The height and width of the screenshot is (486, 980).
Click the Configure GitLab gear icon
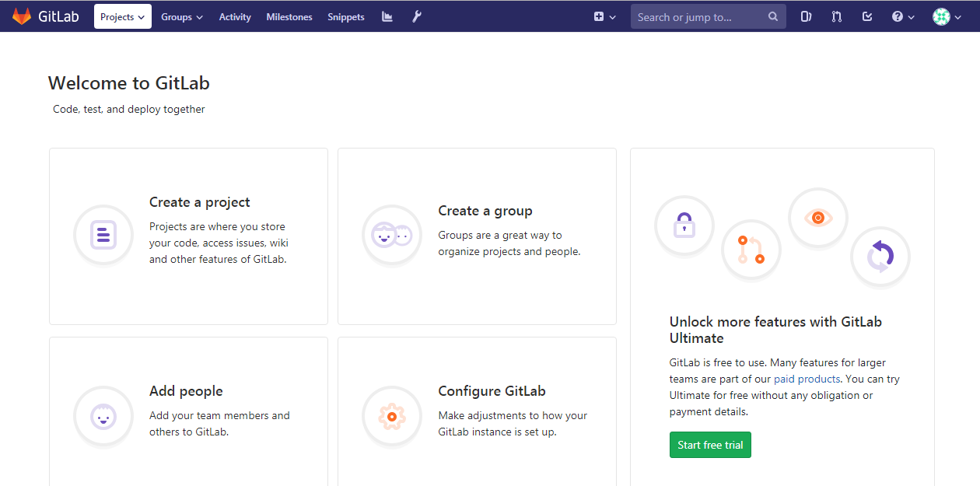392,416
